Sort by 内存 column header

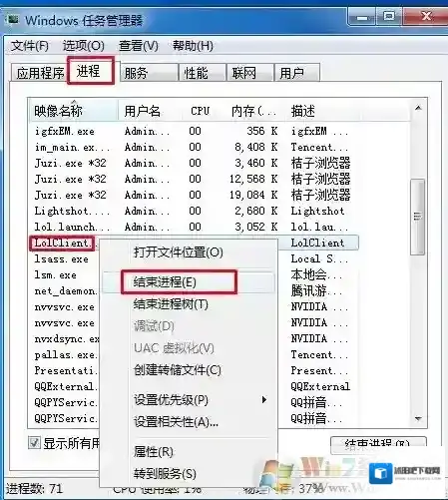[253, 111]
